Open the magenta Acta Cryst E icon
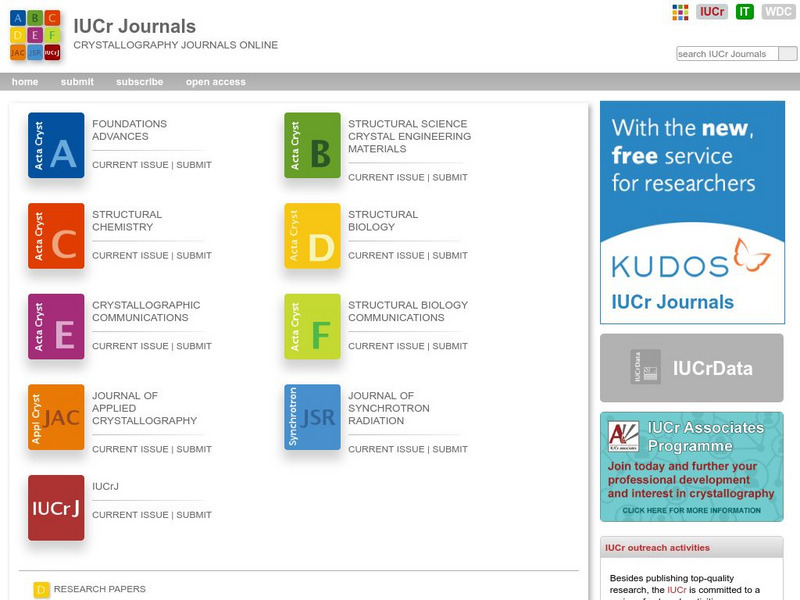This screenshot has height=600, width=800. coord(56,326)
